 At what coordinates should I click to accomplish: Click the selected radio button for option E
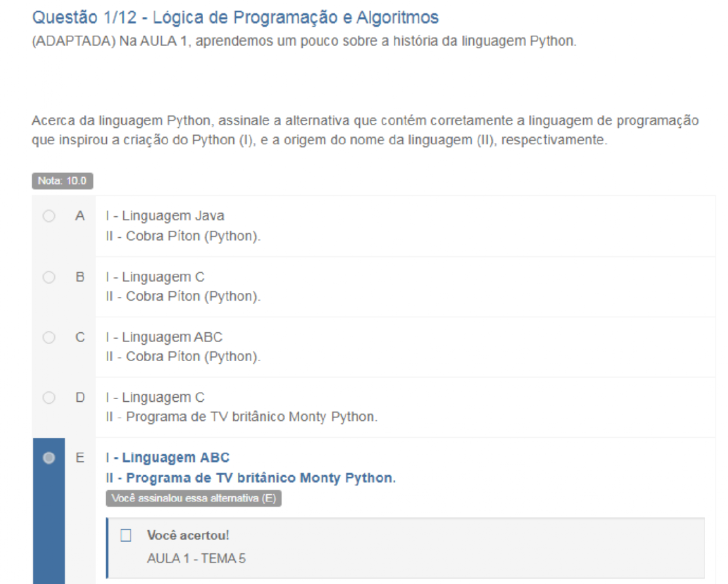click(48, 458)
